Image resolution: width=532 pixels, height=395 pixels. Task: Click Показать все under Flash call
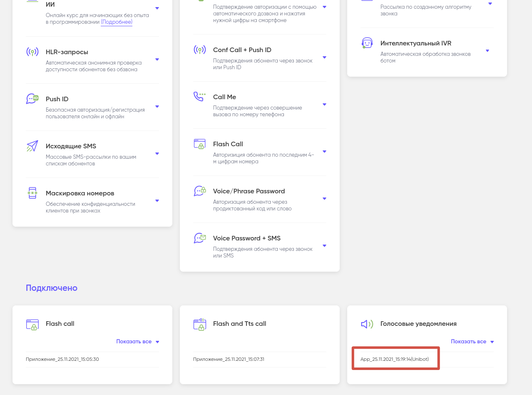tap(137, 342)
